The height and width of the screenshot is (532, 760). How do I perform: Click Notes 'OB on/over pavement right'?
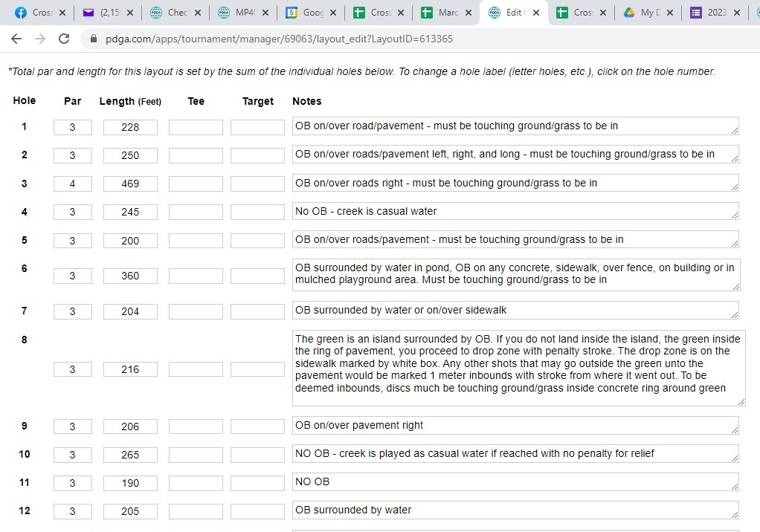click(x=516, y=425)
